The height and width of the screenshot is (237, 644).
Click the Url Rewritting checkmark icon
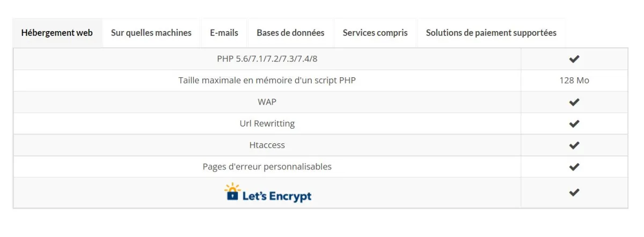[x=574, y=124]
